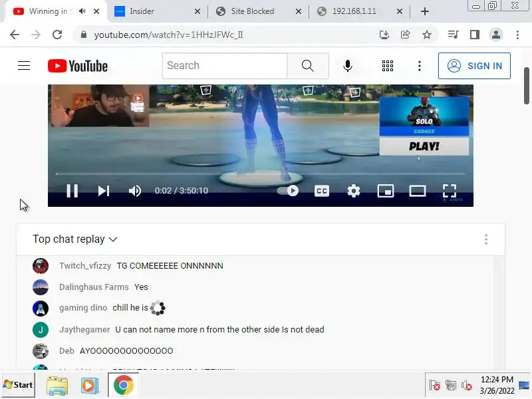The height and width of the screenshot is (399, 532).
Task: Mute the video player volume
Action: pos(135,191)
